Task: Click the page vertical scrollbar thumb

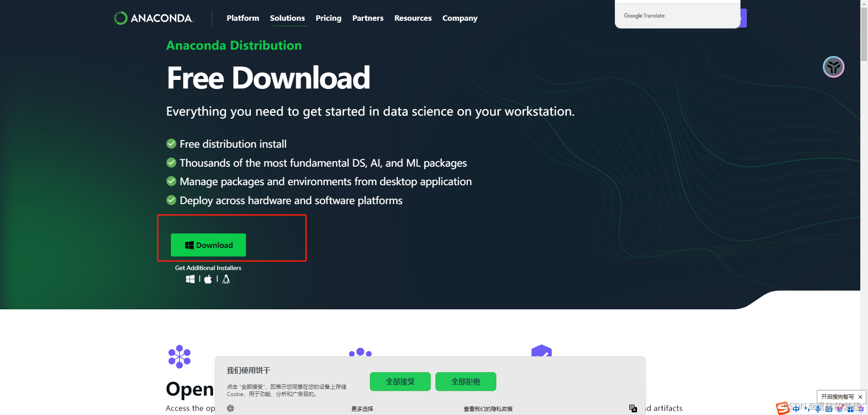Action: click(864, 34)
